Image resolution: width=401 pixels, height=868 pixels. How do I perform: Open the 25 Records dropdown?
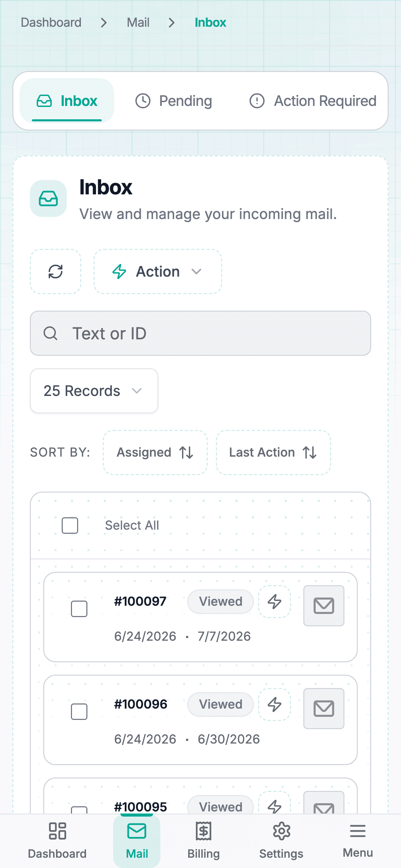(94, 391)
